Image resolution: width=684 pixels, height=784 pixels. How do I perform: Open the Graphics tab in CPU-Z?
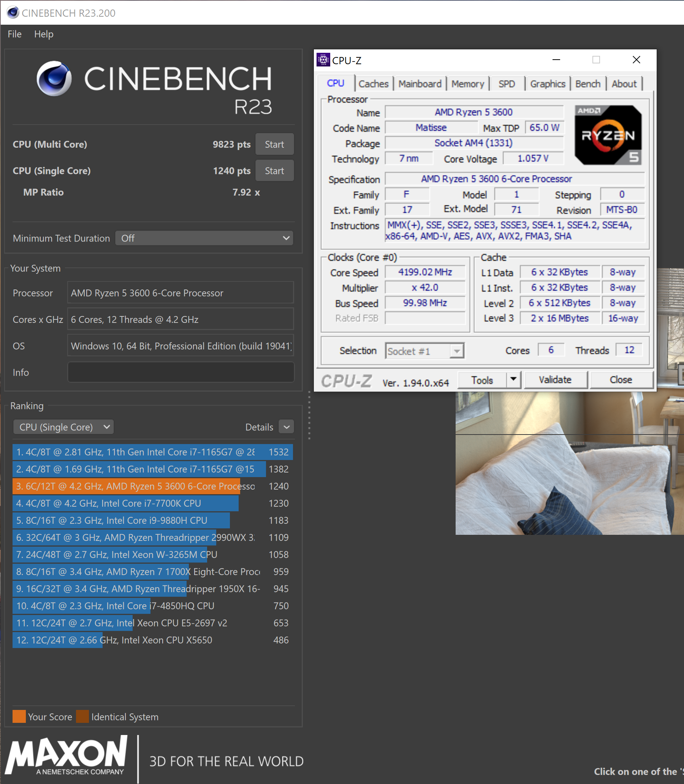point(547,84)
